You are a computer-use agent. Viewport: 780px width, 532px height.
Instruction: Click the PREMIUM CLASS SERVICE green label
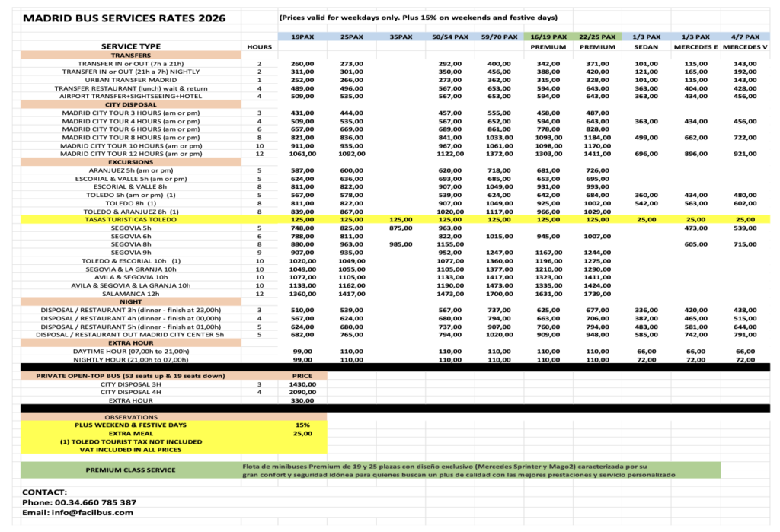click(130, 470)
